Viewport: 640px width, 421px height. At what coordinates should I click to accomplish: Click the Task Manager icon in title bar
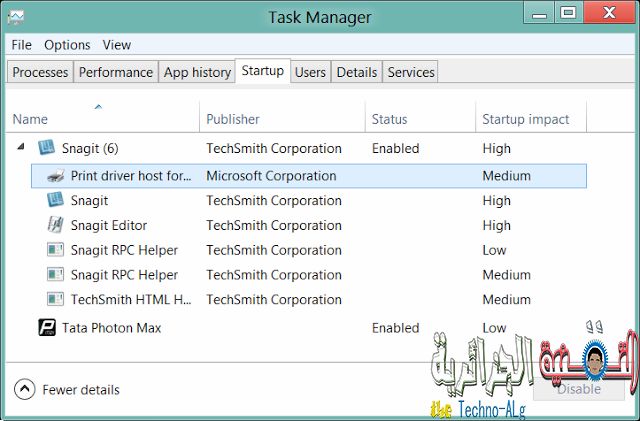click(16, 17)
